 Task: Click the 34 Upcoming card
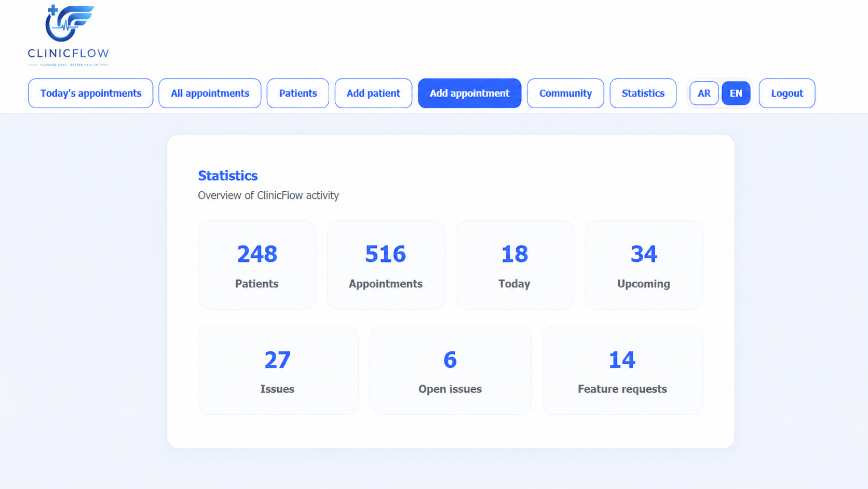644,265
